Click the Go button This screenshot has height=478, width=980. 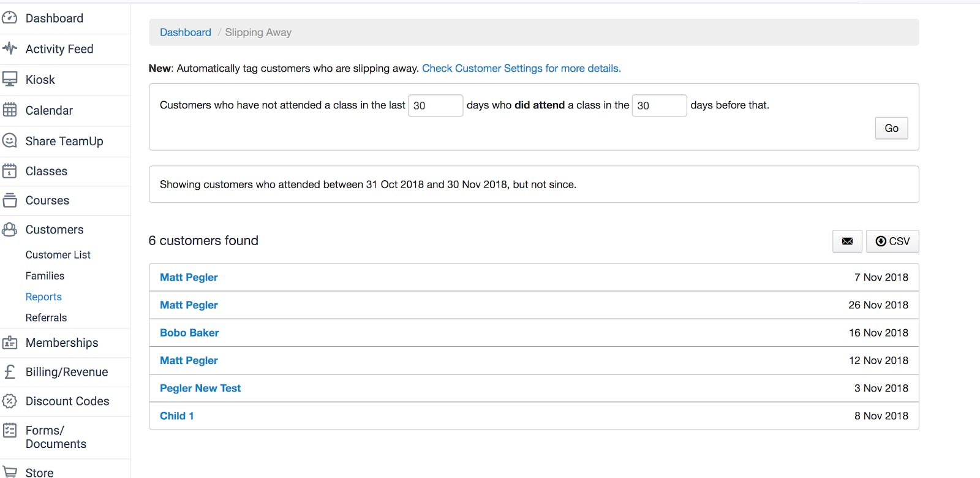pyautogui.click(x=891, y=128)
